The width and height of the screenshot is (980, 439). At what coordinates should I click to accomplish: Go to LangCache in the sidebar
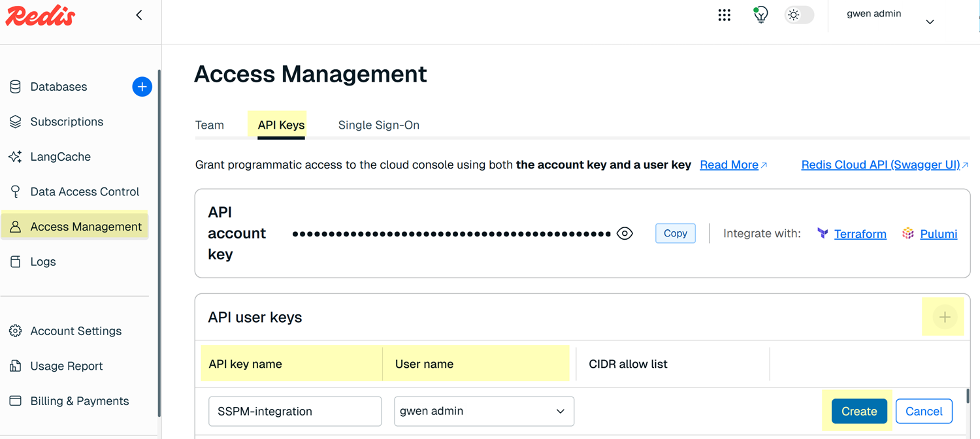coord(60,157)
